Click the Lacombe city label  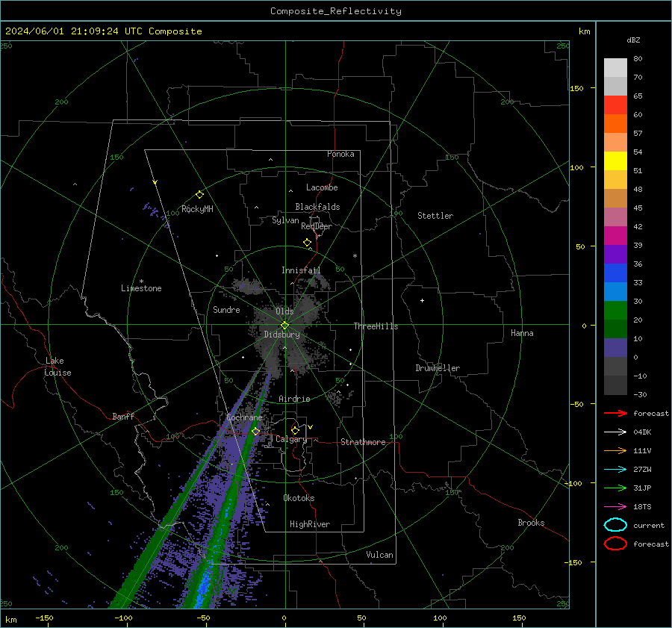(322, 187)
